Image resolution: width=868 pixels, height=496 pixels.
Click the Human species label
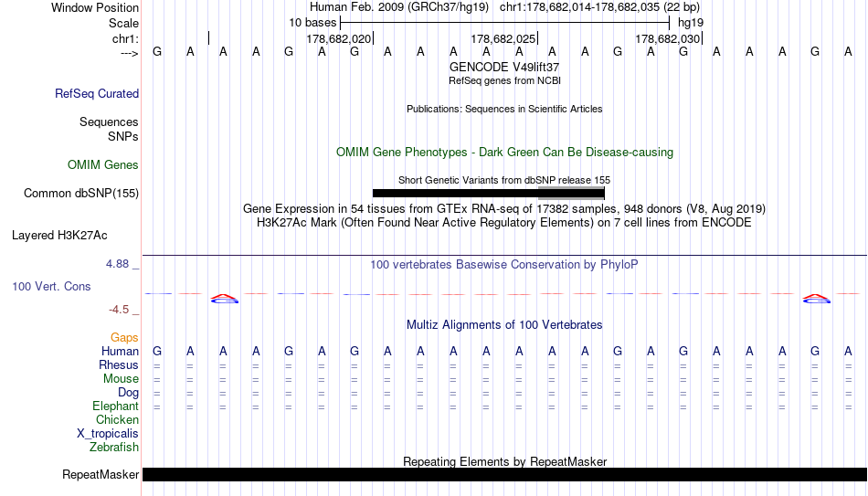[120, 352]
